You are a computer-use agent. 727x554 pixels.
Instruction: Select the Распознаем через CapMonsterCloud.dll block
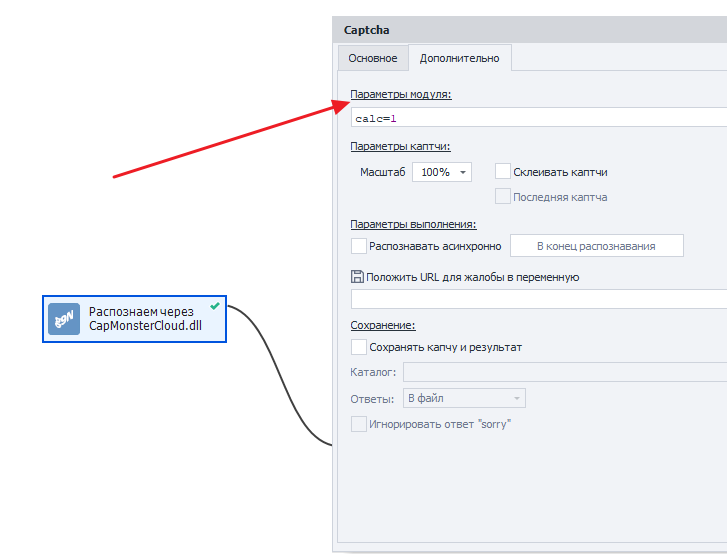134,319
